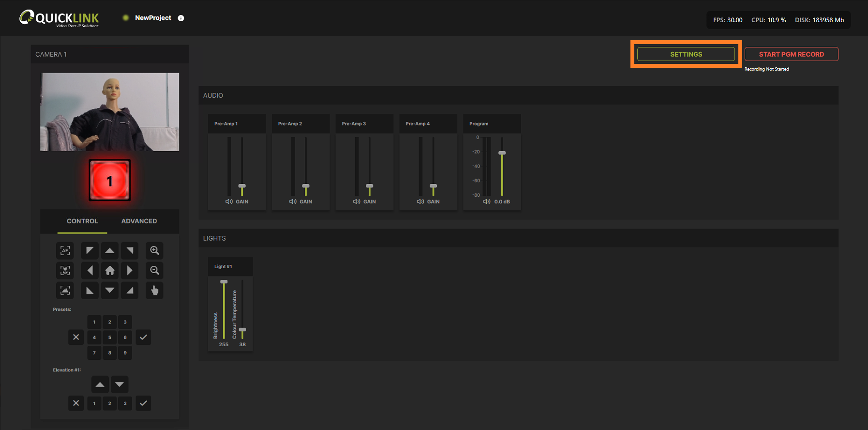
Task: Zoom the camera in
Action: click(154, 250)
